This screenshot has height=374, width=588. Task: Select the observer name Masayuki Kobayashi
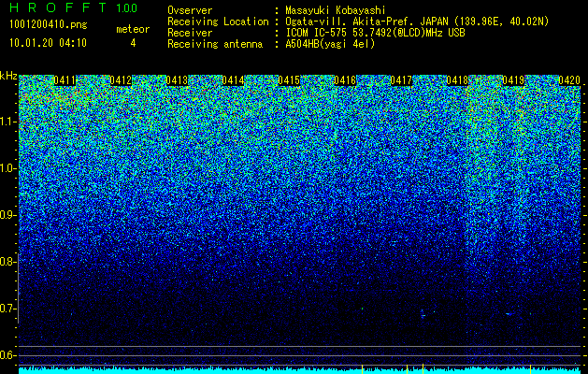click(x=336, y=10)
